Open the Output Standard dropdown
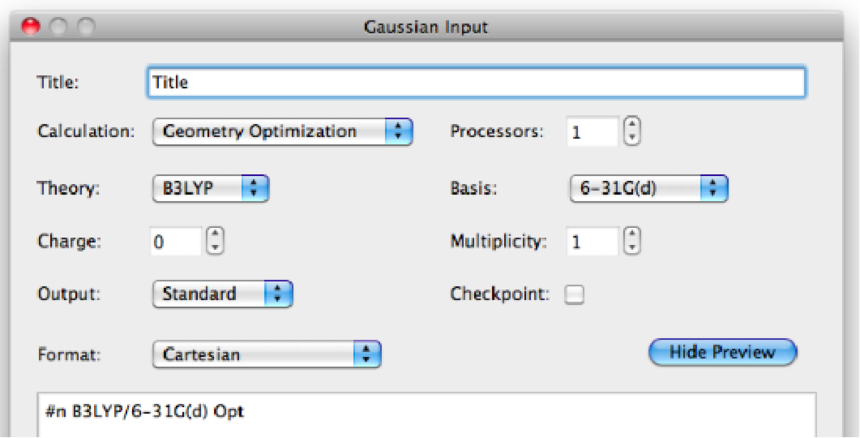 (x=222, y=294)
